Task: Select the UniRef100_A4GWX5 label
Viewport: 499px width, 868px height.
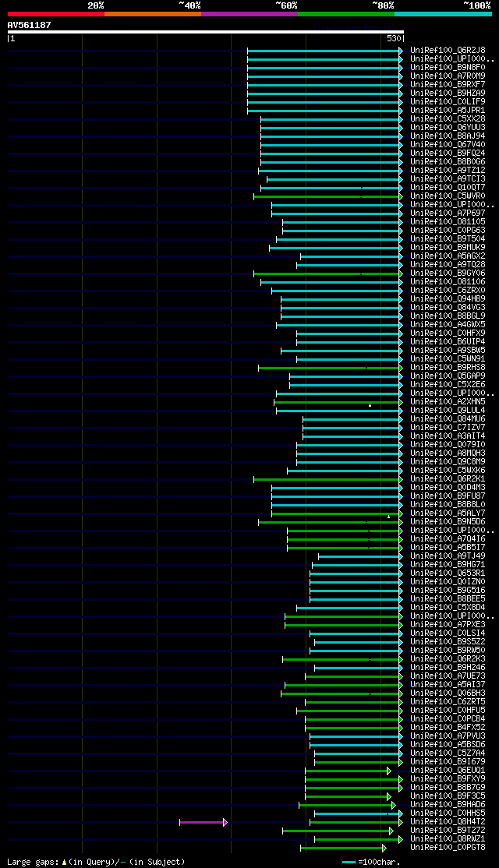Action: (448, 325)
